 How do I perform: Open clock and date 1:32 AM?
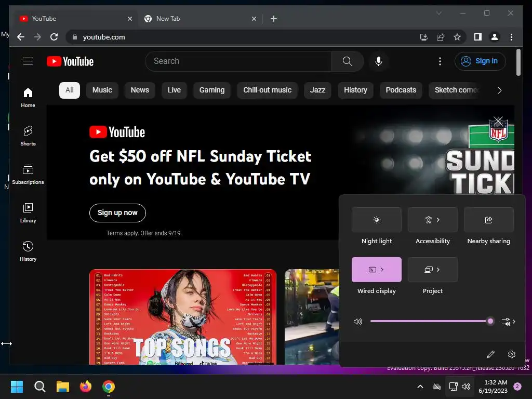493,387
